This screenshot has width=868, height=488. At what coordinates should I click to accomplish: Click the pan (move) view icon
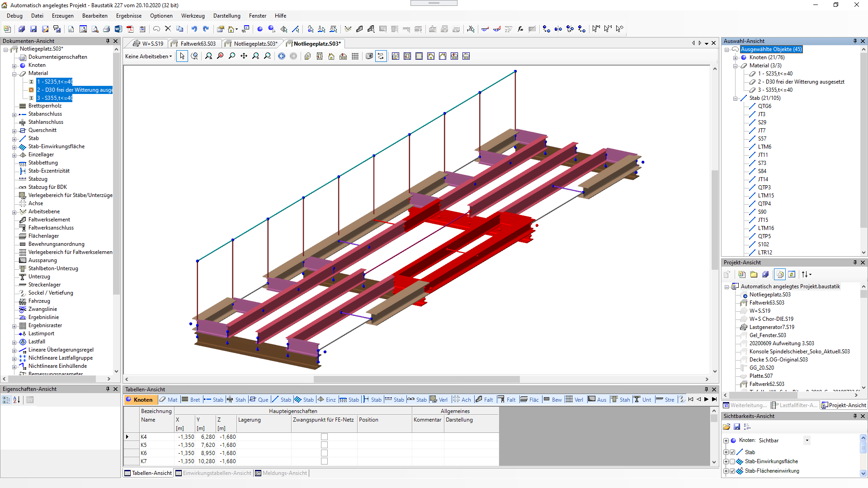[244, 56]
